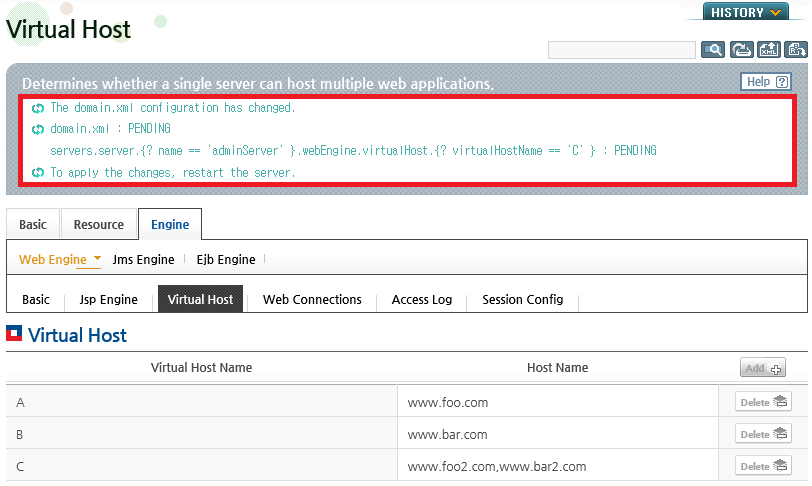
Task: Click the Virtual Host Name column header
Action: (x=201, y=367)
